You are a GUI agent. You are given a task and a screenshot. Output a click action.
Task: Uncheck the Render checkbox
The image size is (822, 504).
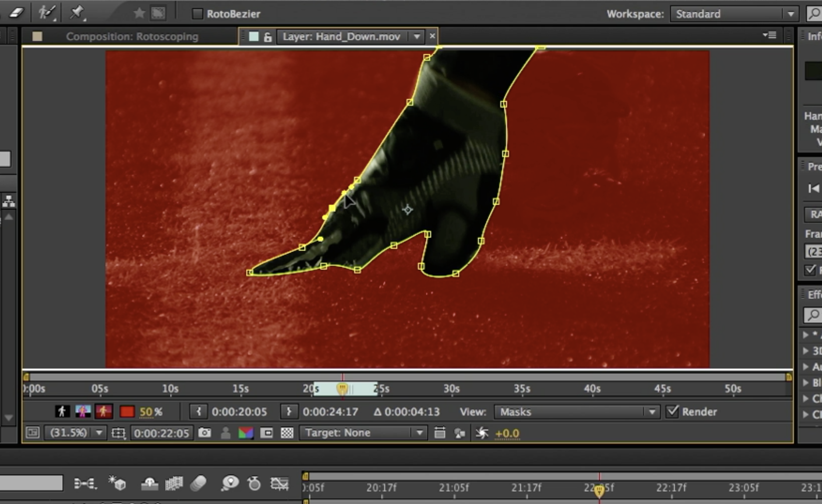tap(672, 411)
